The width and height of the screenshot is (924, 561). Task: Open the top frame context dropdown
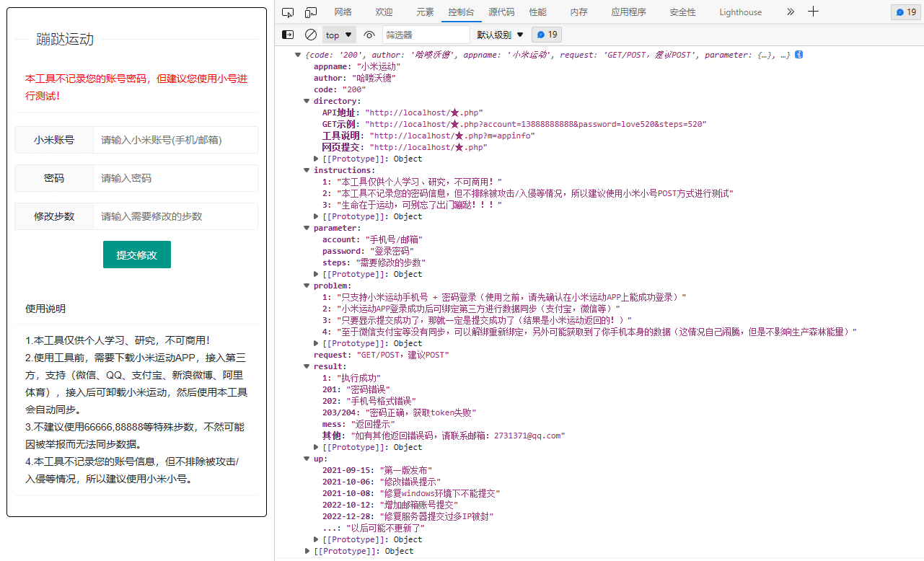pos(338,34)
